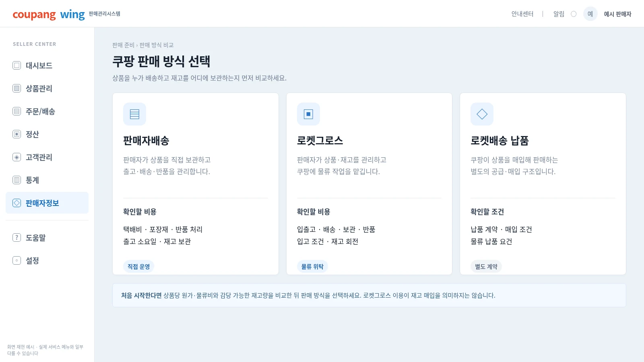Screen dimensions: 644x362
Task: Select the 로켓배송 납품 card title
Action: (500, 140)
